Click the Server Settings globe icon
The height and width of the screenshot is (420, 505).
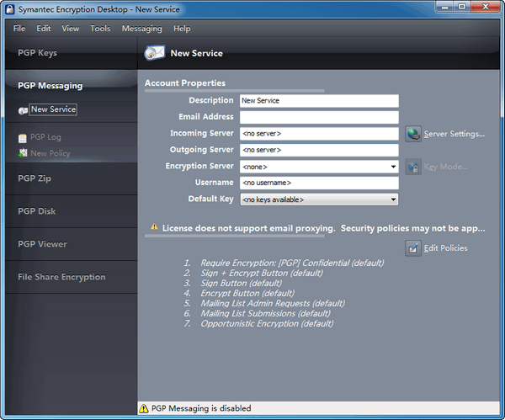point(413,134)
